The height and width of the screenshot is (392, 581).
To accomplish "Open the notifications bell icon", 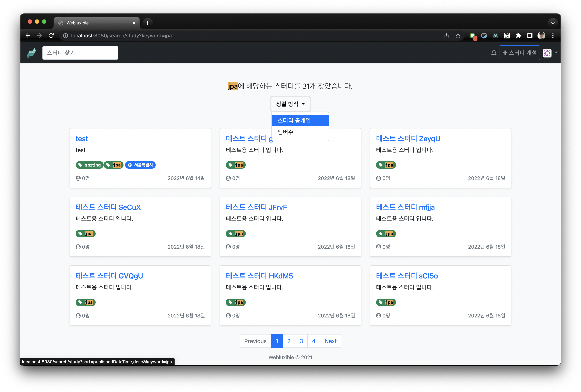I will [493, 53].
